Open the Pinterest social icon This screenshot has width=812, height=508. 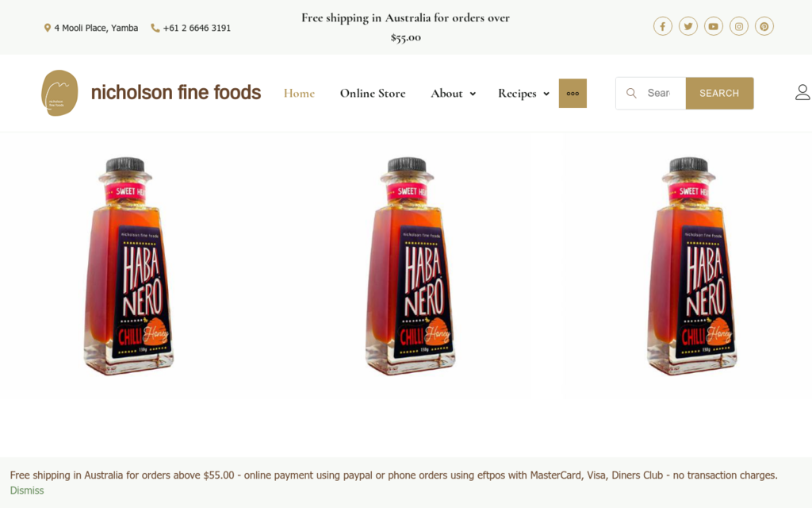(x=764, y=27)
